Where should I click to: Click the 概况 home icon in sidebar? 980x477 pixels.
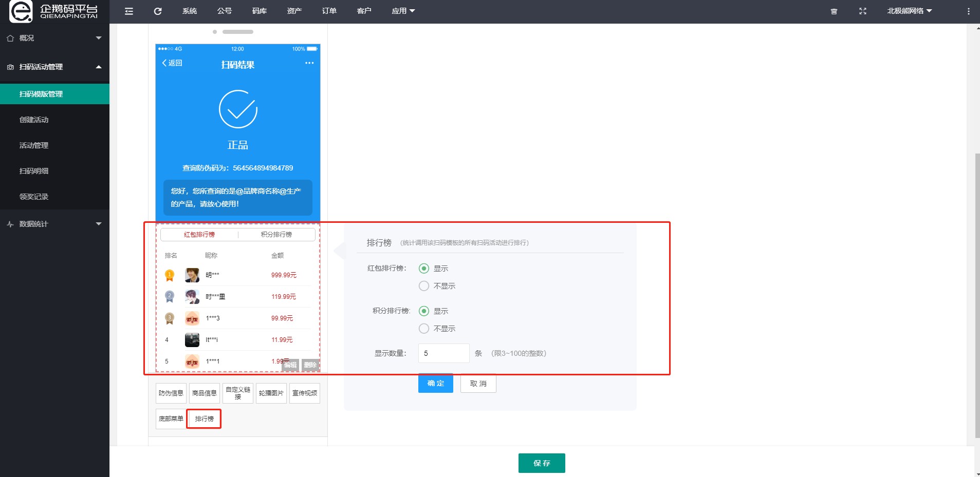click(10, 37)
